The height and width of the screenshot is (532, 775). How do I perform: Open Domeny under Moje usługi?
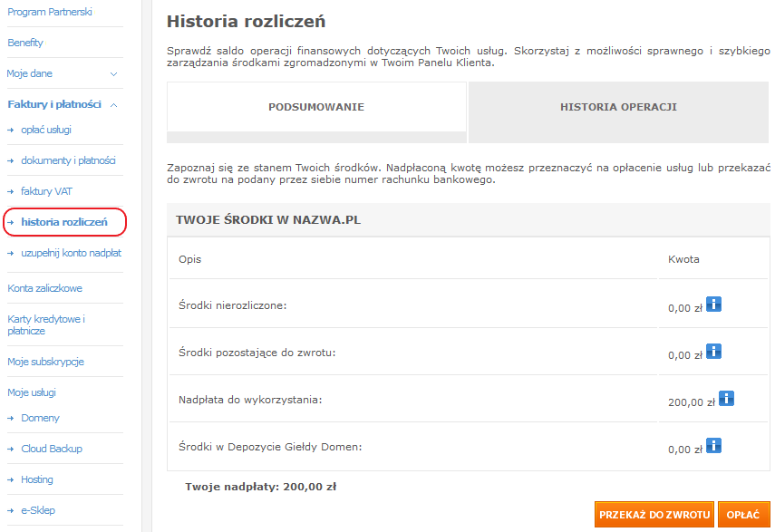[40, 418]
